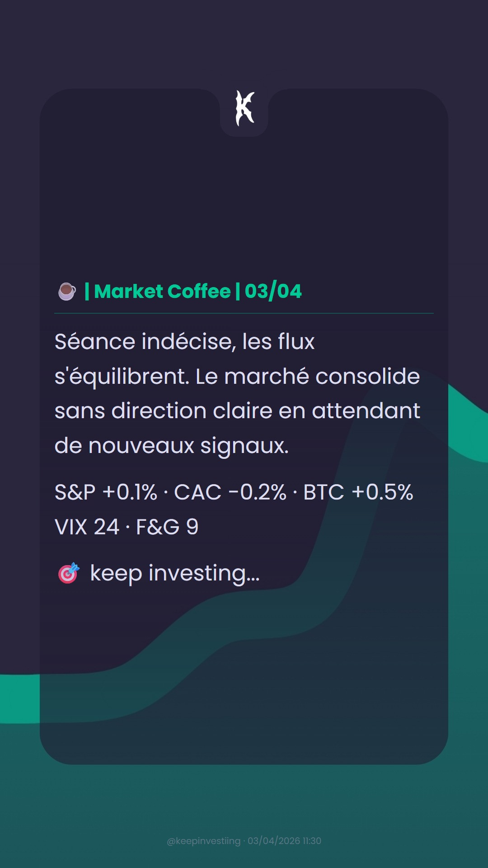Click the 03/04 date in the heading

pyautogui.click(x=273, y=291)
